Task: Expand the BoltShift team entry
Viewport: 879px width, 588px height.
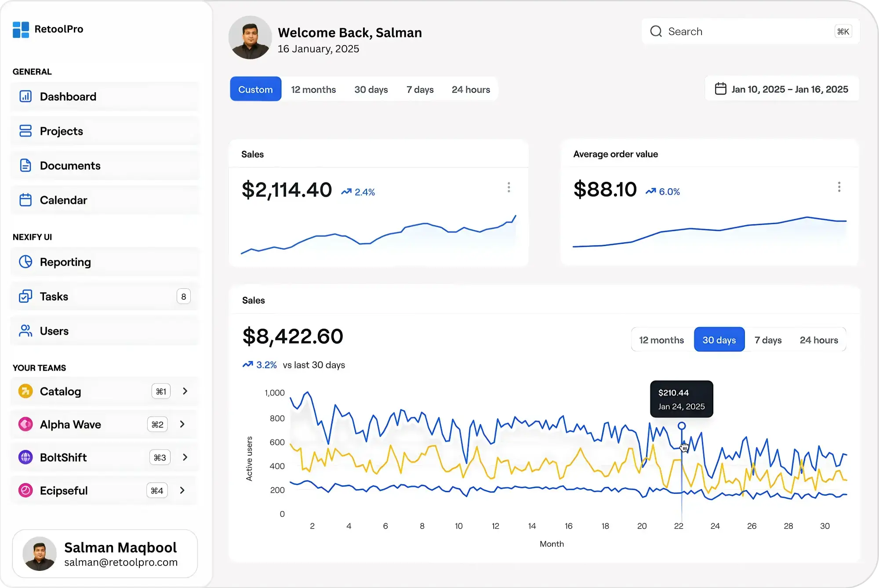Action: tap(185, 457)
